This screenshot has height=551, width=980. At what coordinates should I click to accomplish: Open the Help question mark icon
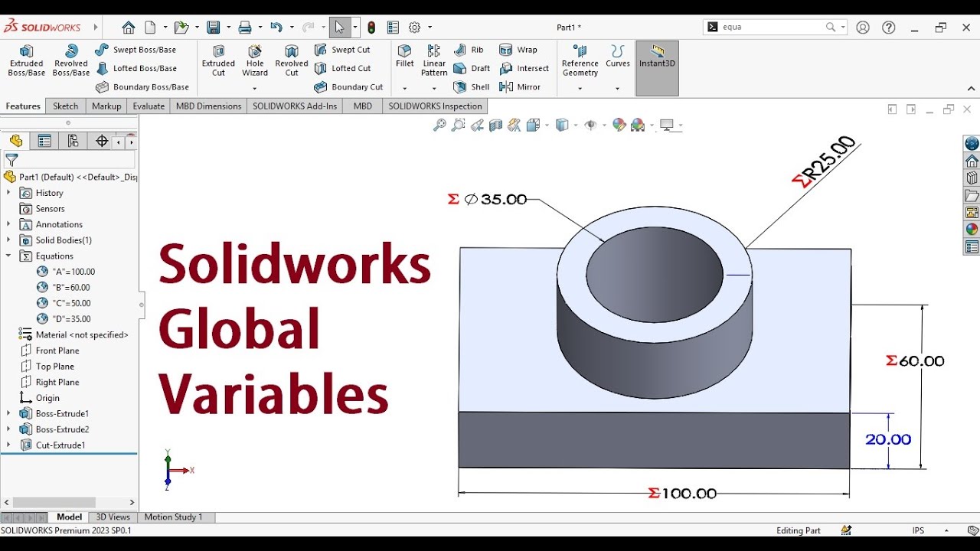coord(889,28)
